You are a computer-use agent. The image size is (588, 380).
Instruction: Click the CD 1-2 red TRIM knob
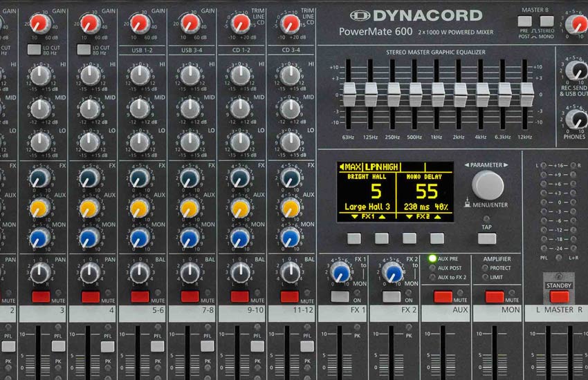pos(240,24)
